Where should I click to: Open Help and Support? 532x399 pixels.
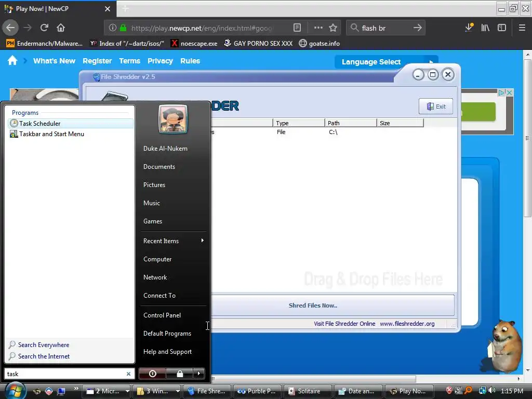[168, 352]
